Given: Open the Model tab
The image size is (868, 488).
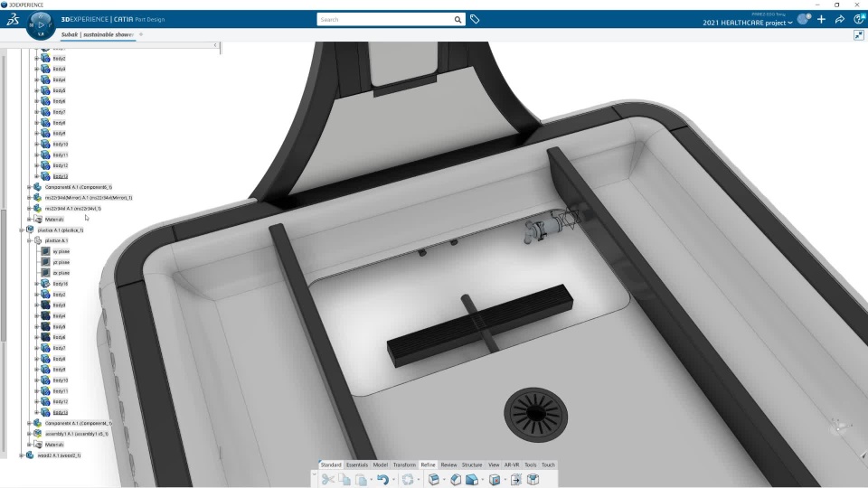Looking at the screenshot, I should (381, 465).
